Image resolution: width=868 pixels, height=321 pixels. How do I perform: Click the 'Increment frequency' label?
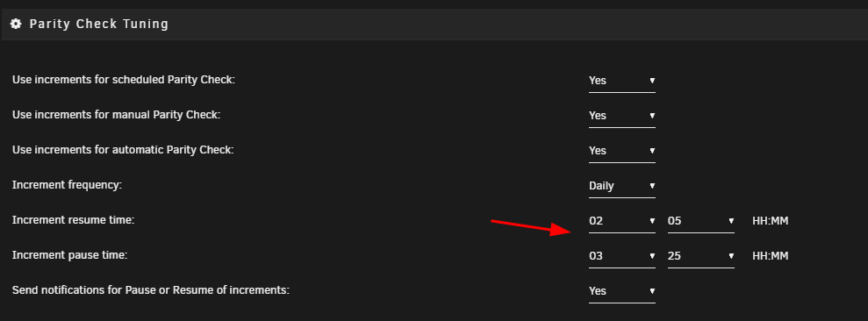point(67,185)
